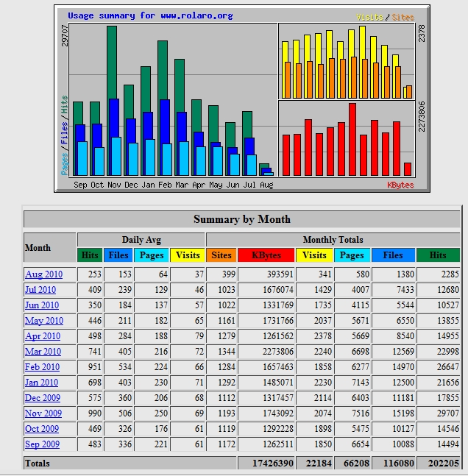Click the red KBytes column header
Viewport: 468px width, 476px height.
pos(266,255)
